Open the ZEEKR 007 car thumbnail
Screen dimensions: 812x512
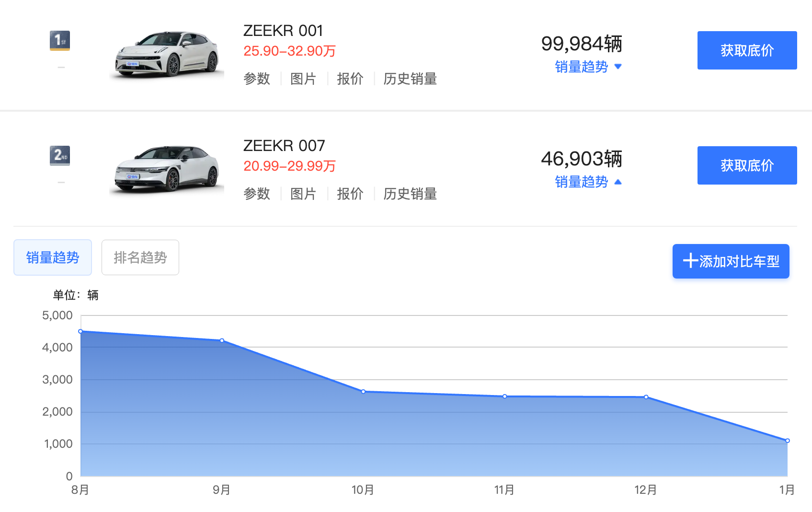(167, 169)
